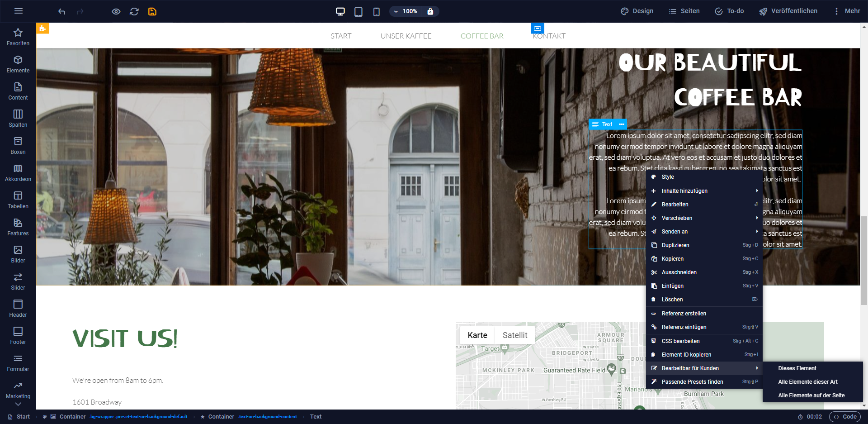Choose Passende Presets finden
Screen dimensions: 868x424
pyautogui.click(x=704, y=382)
